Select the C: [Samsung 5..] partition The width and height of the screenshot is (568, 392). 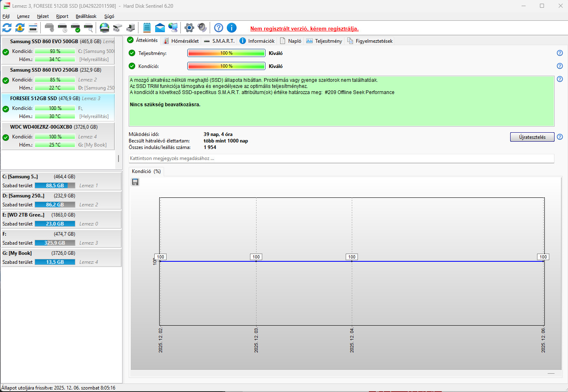pos(61,181)
